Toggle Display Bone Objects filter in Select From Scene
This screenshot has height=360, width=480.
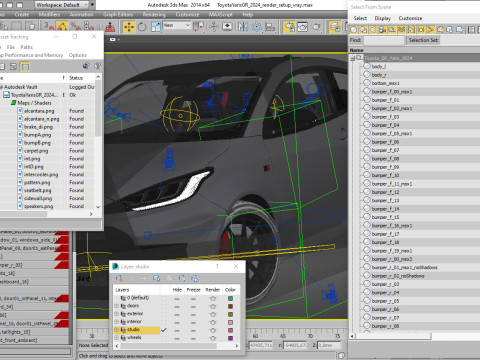pos(431,30)
